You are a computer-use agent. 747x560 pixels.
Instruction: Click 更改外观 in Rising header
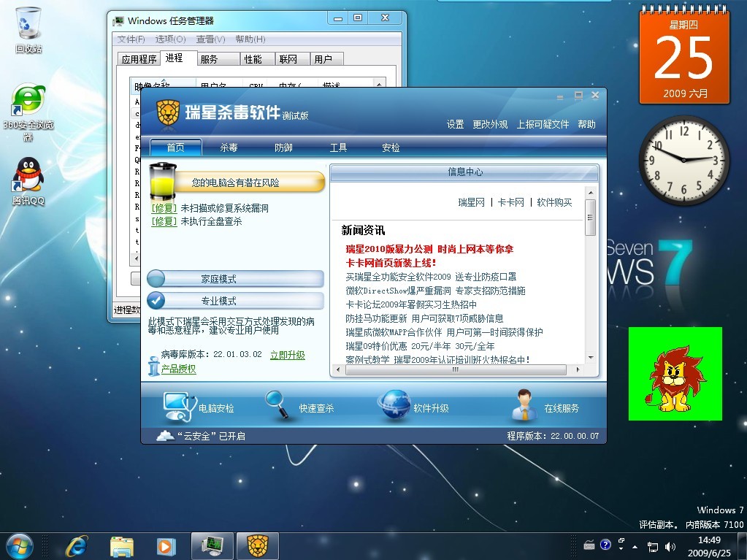click(x=490, y=124)
